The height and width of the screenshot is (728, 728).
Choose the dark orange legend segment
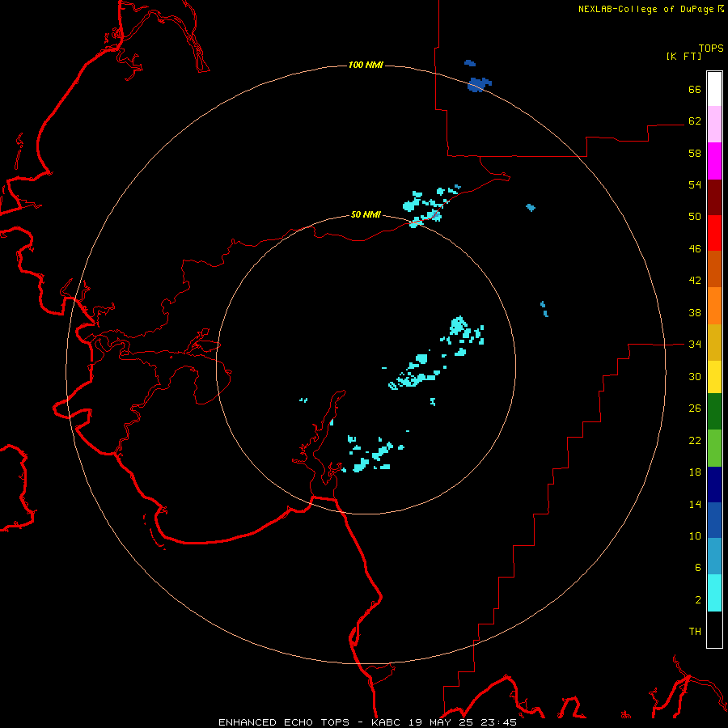click(714, 269)
